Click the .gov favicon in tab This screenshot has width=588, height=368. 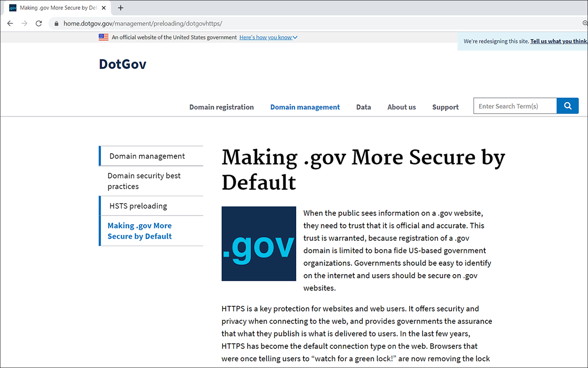coord(13,8)
